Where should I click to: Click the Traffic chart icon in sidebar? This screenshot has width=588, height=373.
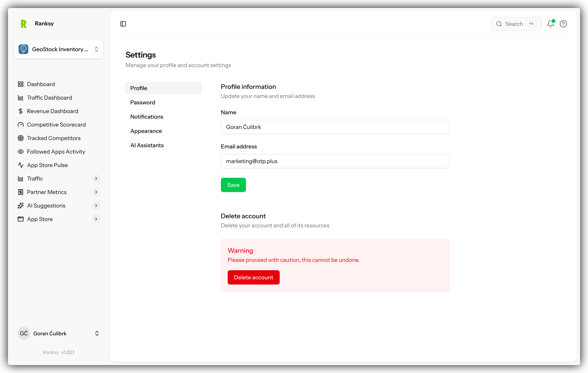21,179
